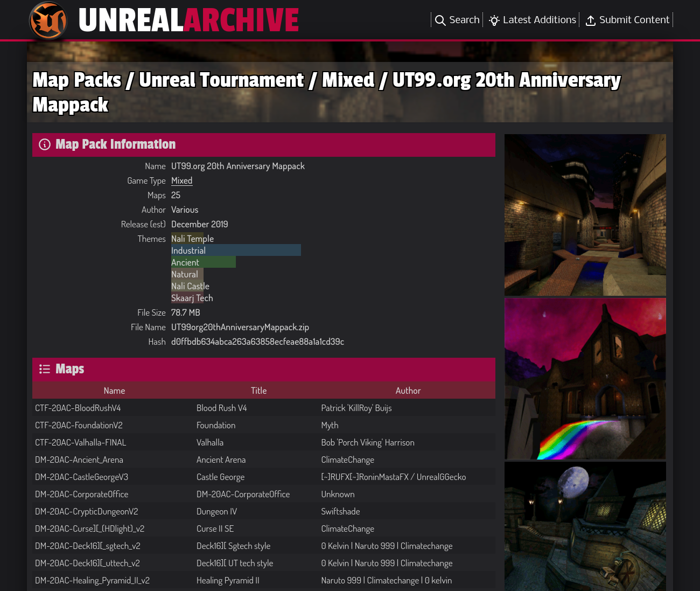Select the DM-20AC-CastleGeorgeV3 map row
Image resolution: width=700 pixels, height=591 pixels.
click(81, 477)
